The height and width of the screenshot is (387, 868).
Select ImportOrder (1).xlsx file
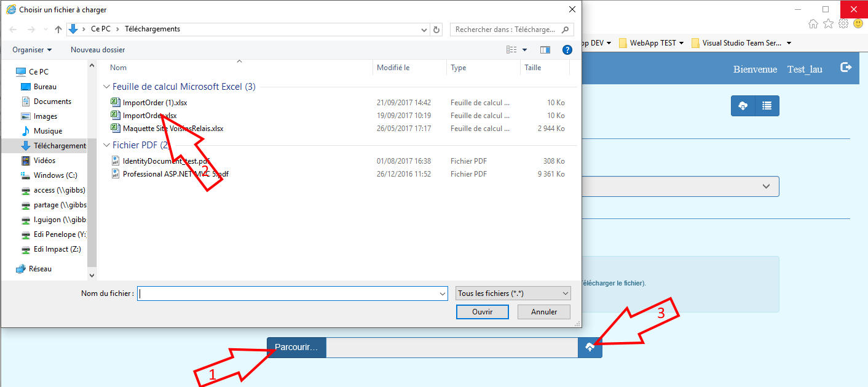point(155,103)
